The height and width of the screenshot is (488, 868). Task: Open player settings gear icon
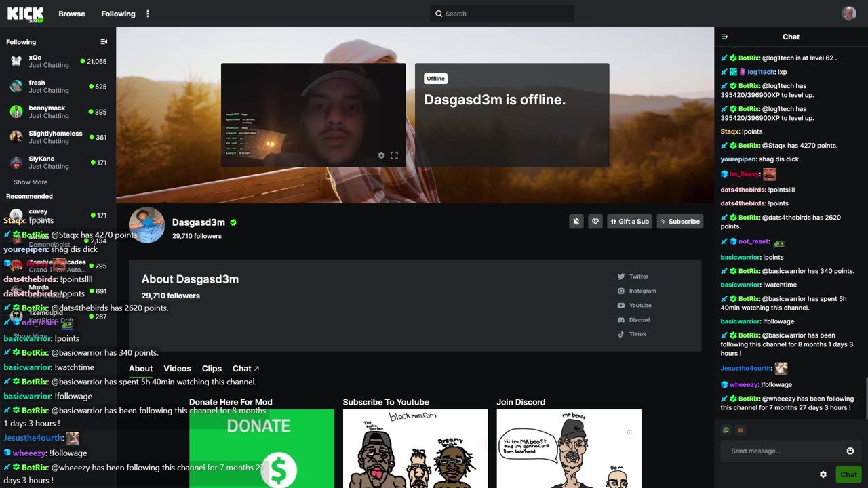(x=381, y=156)
